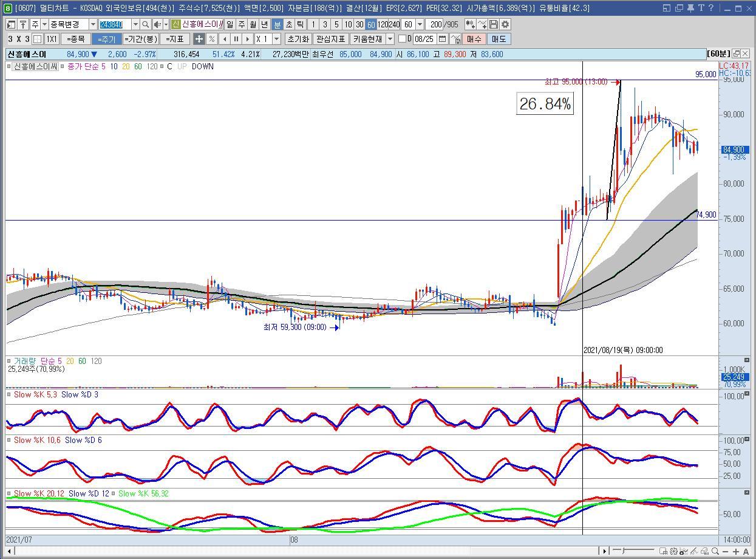Open the X 1 speed dropdown
756x559 pixels.
[277, 39]
